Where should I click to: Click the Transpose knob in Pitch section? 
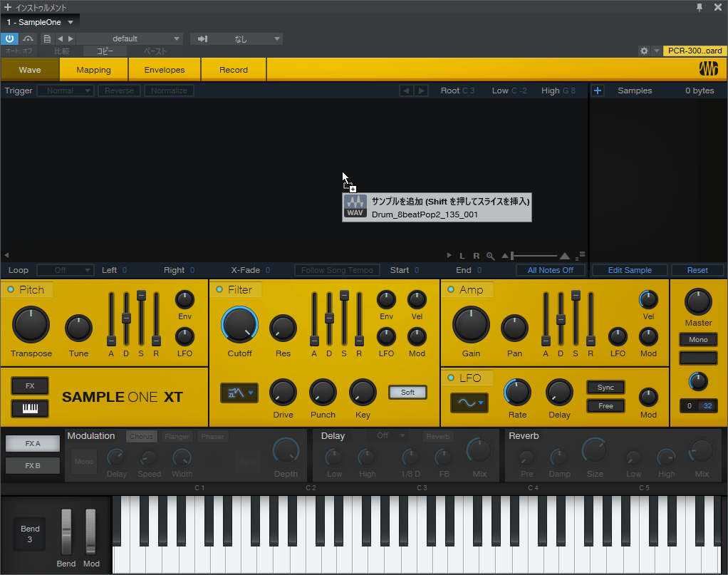pyautogui.click(x=31, y=325)
